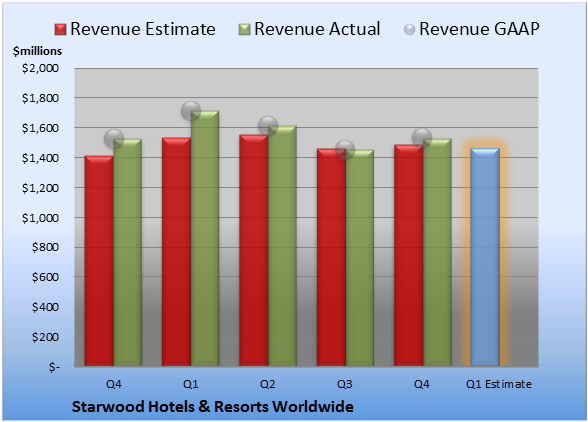Select the blue Q1 Estimate bar
The width and height of the screenshot is (588, 422).
485,257
